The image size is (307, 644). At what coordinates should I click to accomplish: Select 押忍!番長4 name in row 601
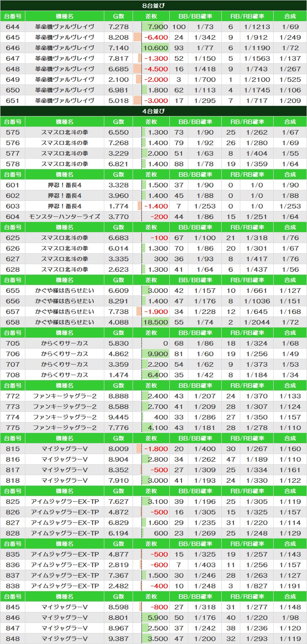[x=65, y=185]
